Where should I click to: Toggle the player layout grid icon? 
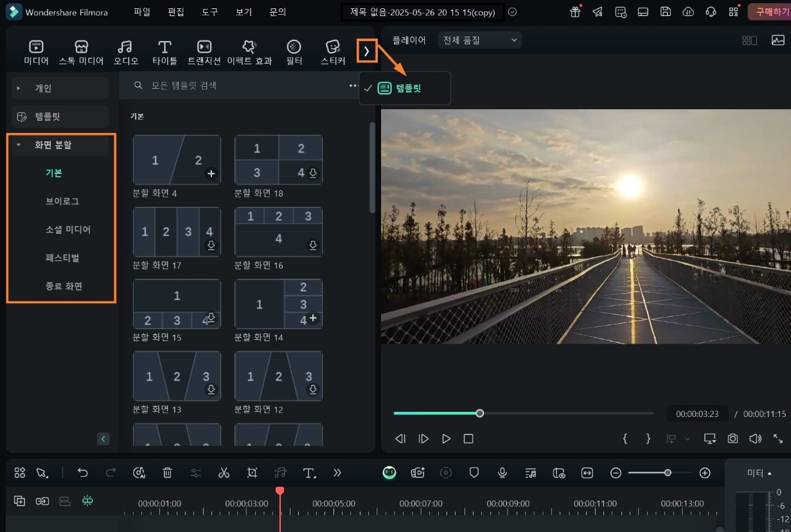click(x=749, y=40)
